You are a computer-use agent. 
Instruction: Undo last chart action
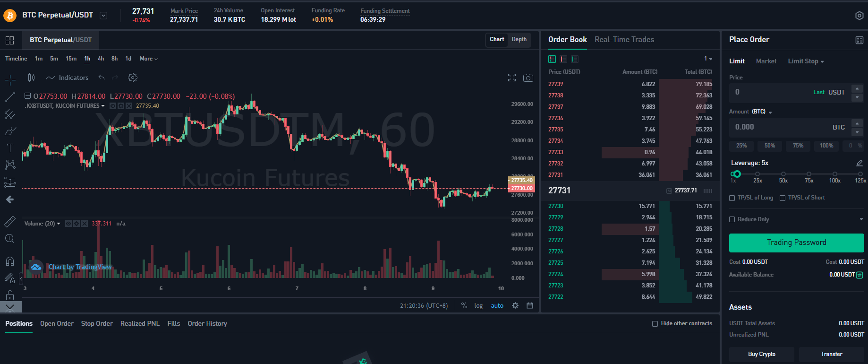tap(101, 78)
